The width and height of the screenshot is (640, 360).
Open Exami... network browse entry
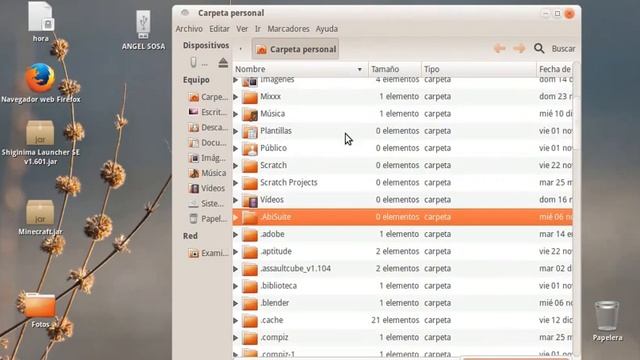pos(208,253)
